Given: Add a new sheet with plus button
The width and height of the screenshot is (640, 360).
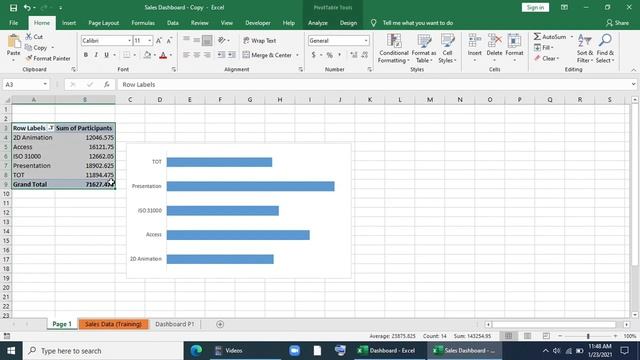Looking at the screenshot, I should [x=220, y=324].
